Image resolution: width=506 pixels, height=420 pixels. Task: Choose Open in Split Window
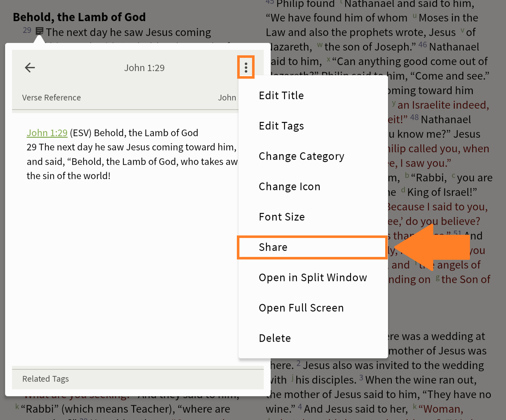[x=312, y=277]
